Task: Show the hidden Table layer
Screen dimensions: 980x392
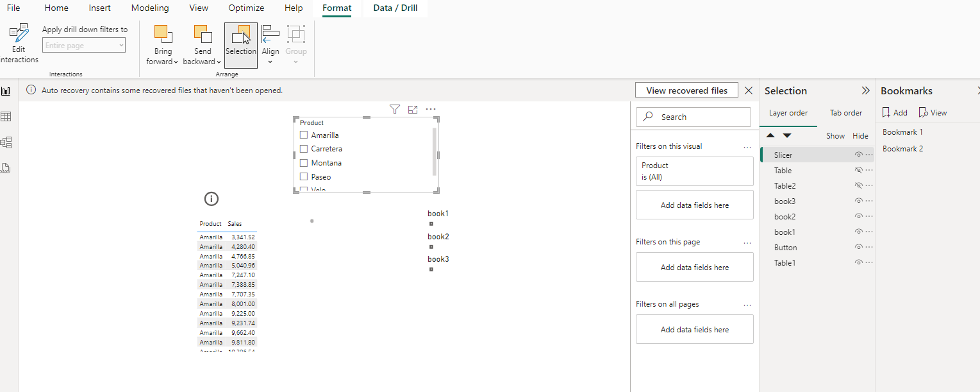Action: [x=859, y=170]
